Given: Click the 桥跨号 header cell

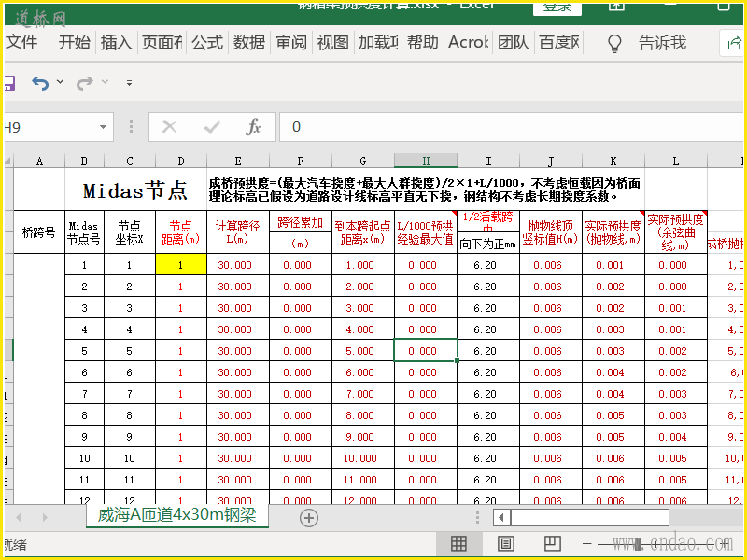Looking at the screenshot, I should point(39,231).
